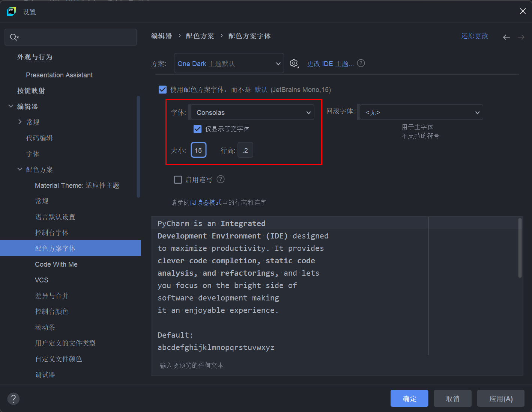Screen dimensions: 532x412
Task: Click the font preview scrollbar
Action: click(520, 248)
